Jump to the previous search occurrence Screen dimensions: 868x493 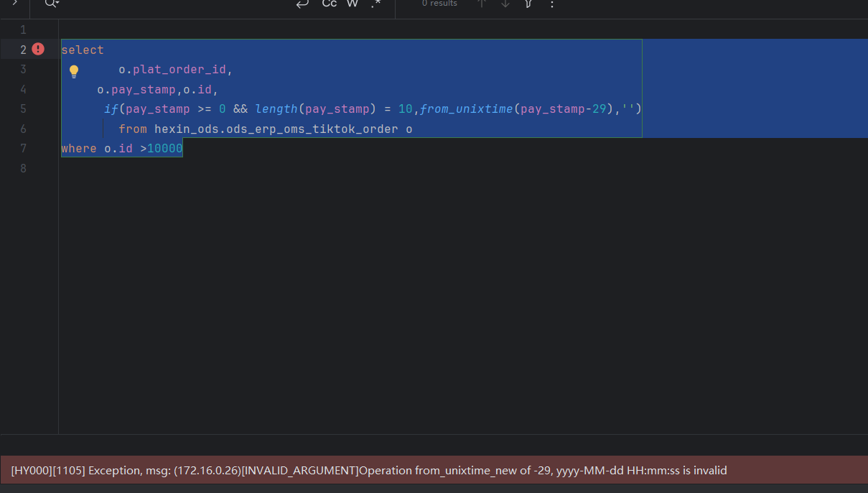click(x=482, y=4)
